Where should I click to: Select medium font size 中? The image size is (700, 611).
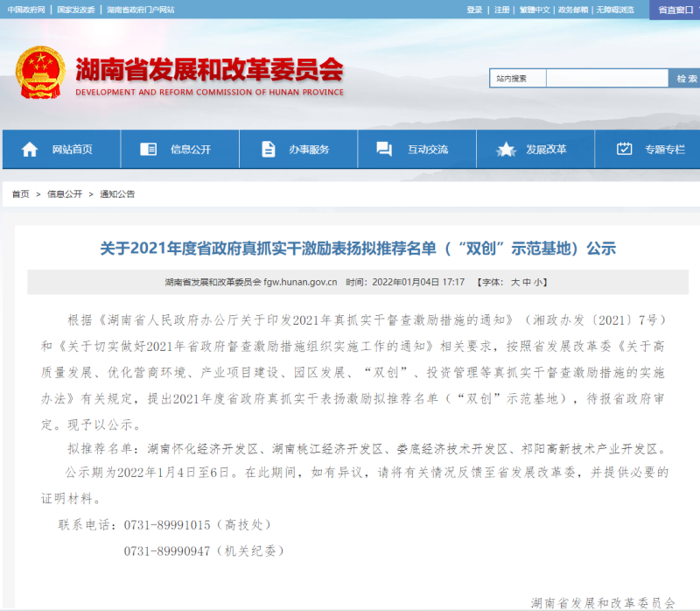click(x=527, y=283)
